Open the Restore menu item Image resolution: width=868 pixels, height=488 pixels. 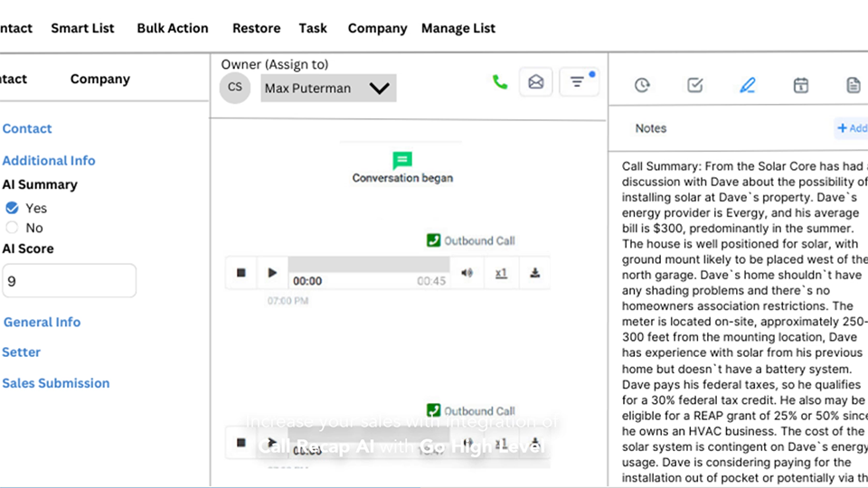[x=256, y=28]
